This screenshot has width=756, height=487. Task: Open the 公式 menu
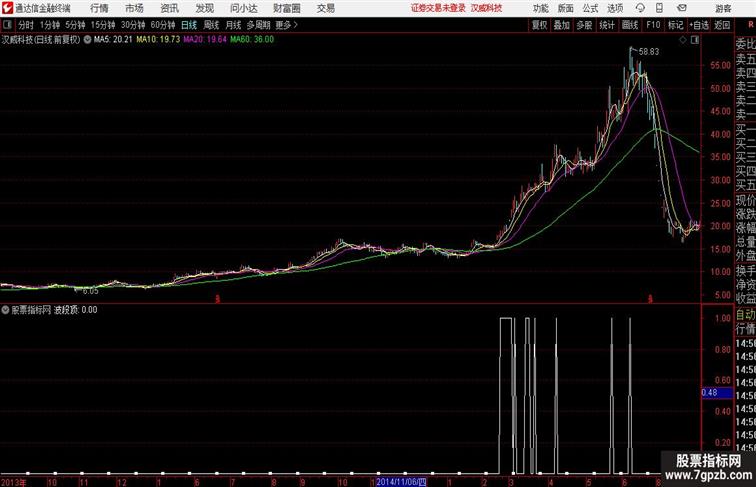click(590, 8)
